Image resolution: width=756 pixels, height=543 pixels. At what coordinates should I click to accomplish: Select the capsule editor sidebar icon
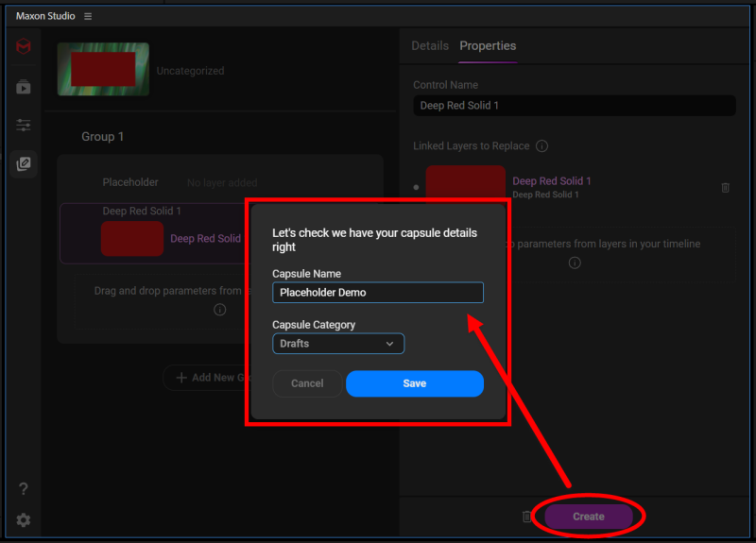pyautogui.click(x=23, y=163)
